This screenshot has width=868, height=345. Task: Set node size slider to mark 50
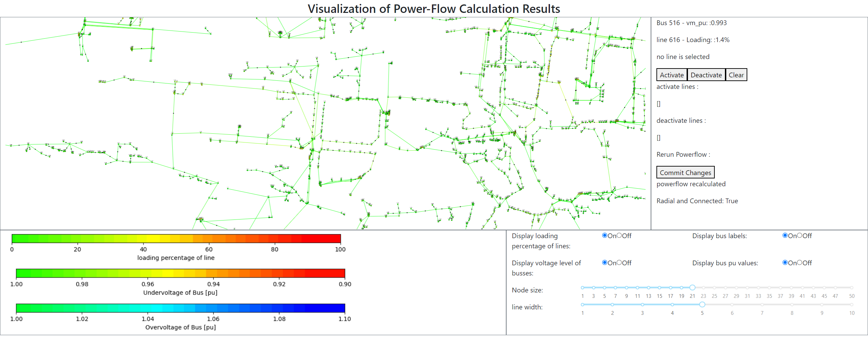pyautogui.click(x=852, y=288)
